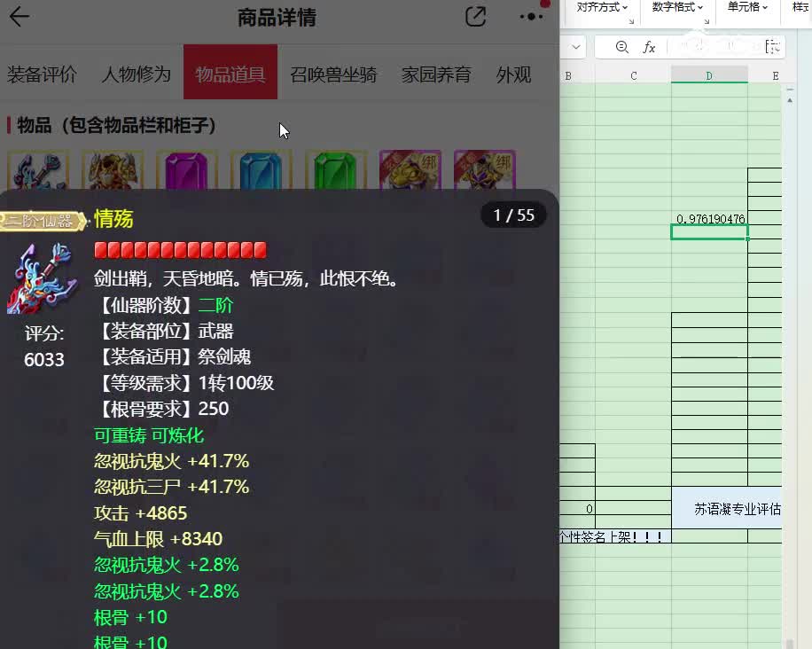Select the green gem item icon
812x649 pixels.
(336, 170)
